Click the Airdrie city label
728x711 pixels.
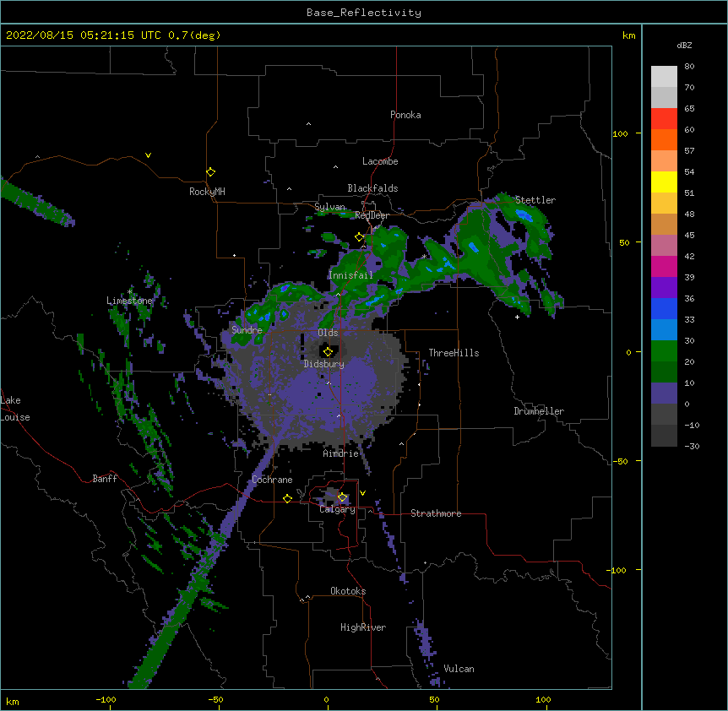[x=341, y=453]
